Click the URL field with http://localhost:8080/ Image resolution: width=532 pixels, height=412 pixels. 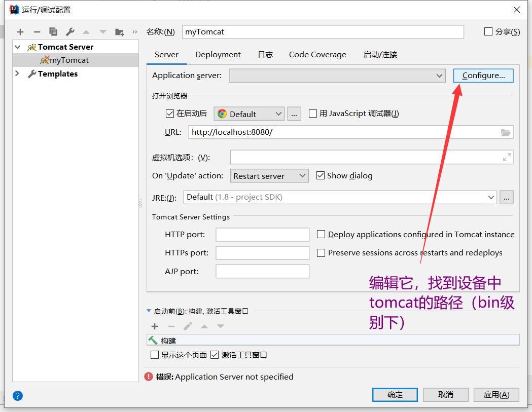point(351,132)
